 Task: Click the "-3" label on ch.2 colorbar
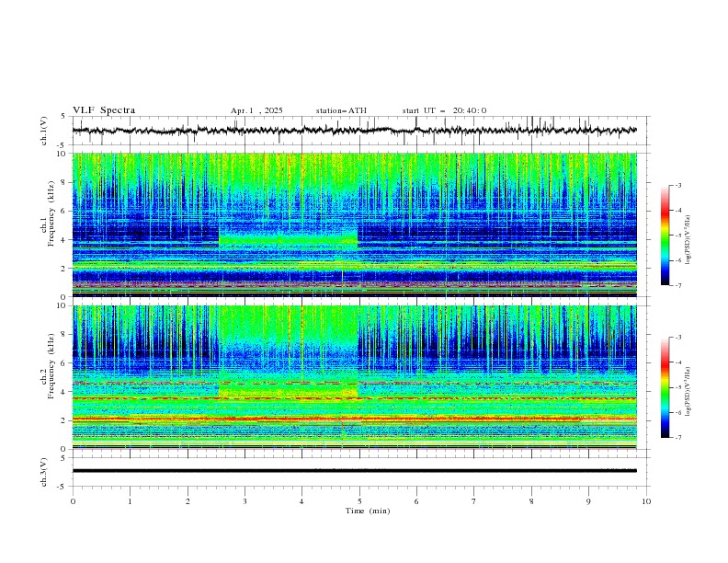(x=678, y=338)
